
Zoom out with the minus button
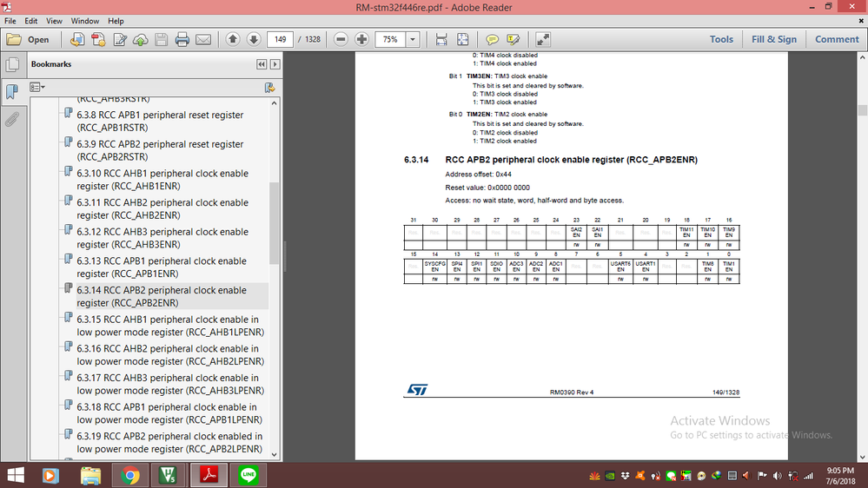341,39
